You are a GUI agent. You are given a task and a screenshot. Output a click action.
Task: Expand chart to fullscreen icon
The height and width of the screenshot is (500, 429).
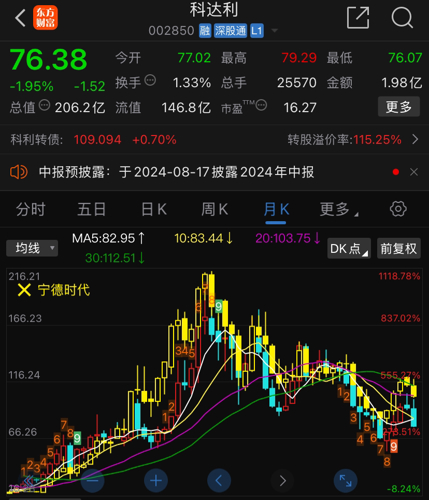pyautogui.click(x=345, y=480)
